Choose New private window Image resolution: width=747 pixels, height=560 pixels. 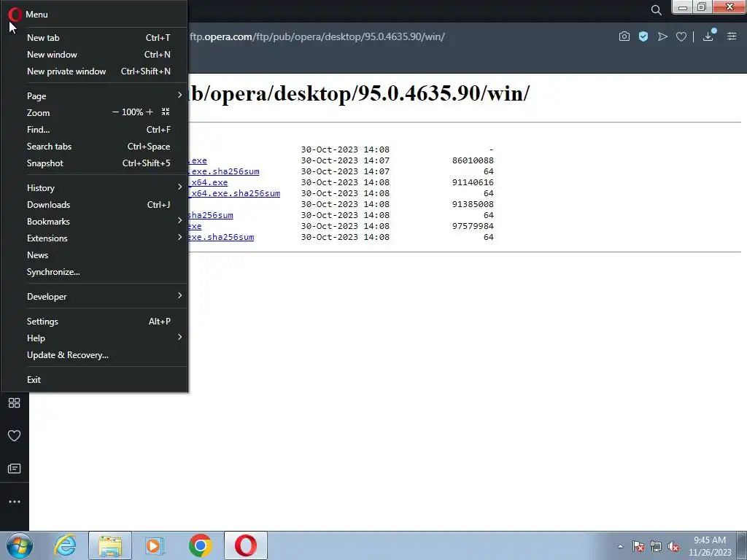click(95, 71)
